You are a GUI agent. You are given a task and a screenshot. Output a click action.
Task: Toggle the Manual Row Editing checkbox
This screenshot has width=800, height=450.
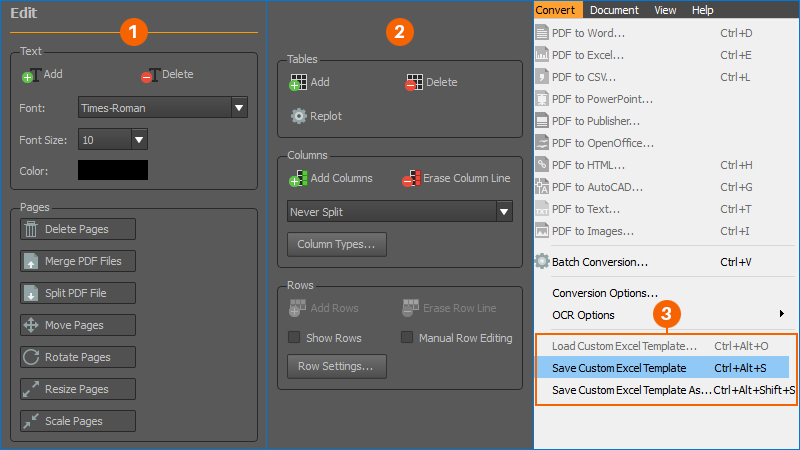407,338
